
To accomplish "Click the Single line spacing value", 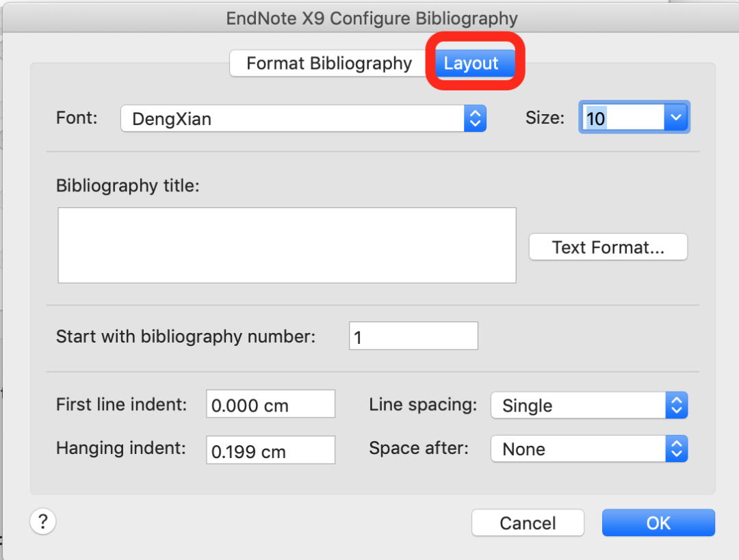I will (528, 405).
